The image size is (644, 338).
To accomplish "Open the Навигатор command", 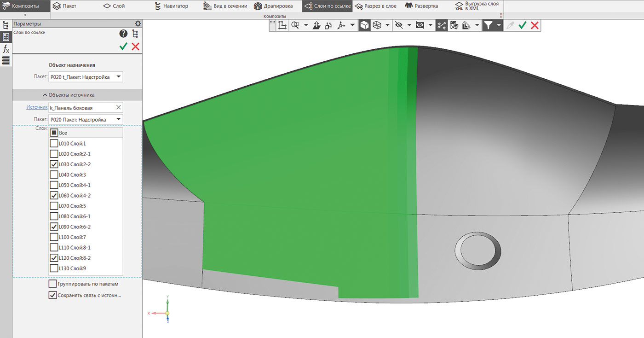I will coord(171,6).
